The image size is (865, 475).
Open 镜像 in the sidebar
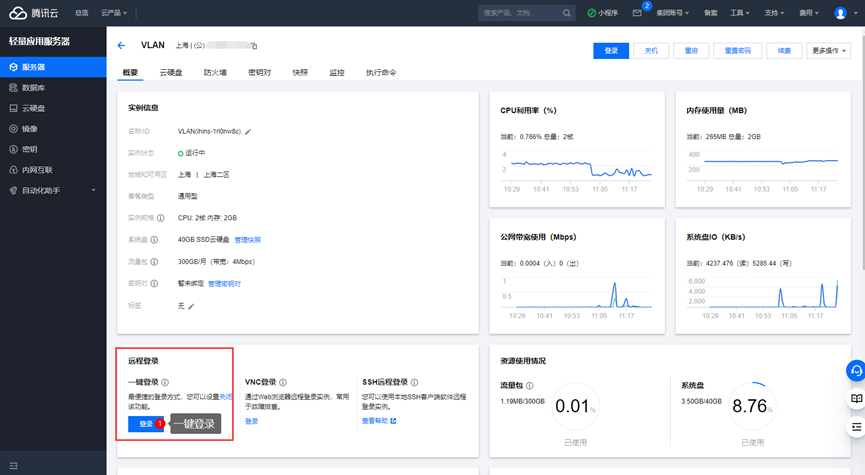click(53, 129)
